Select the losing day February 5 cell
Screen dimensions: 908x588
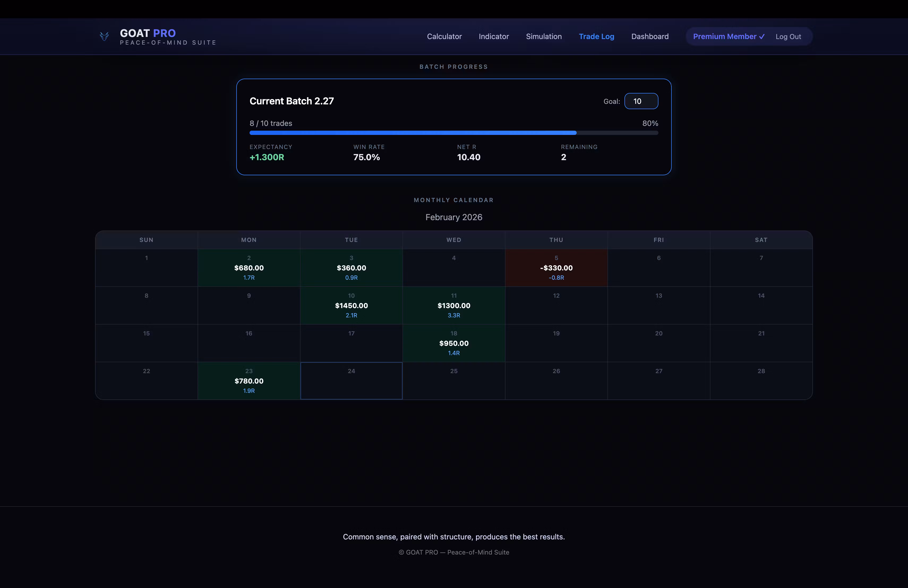556,268
